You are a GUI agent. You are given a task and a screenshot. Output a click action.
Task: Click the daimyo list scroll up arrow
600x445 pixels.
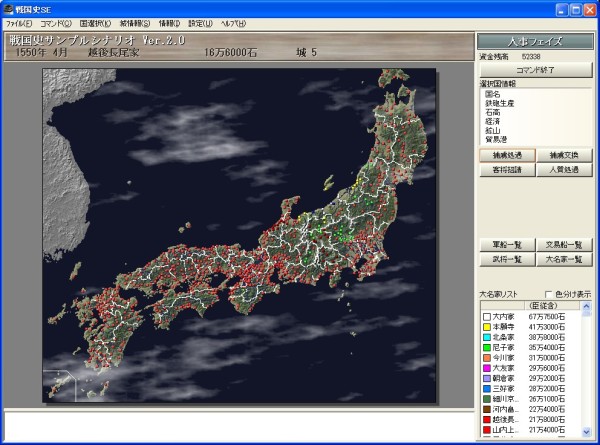[586, 306]
